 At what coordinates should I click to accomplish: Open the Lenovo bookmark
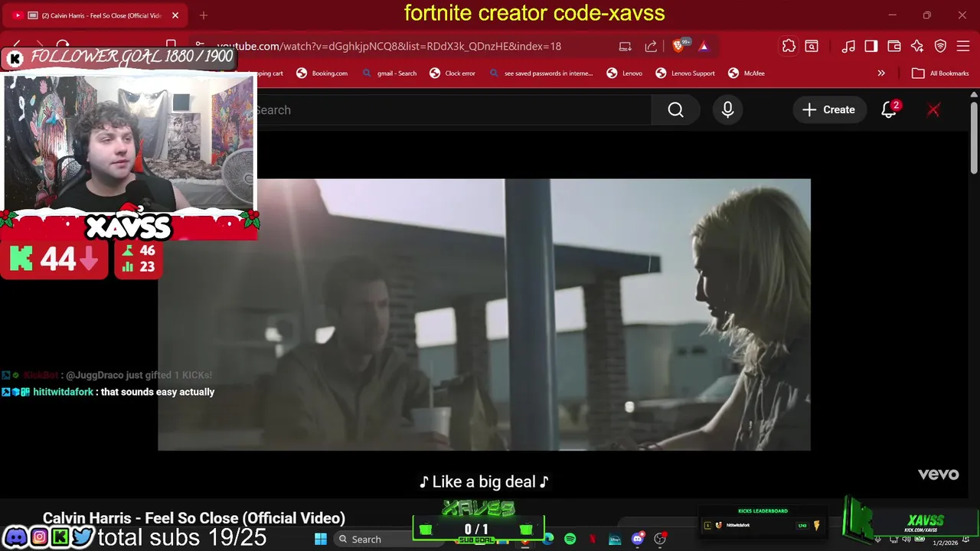625,73
